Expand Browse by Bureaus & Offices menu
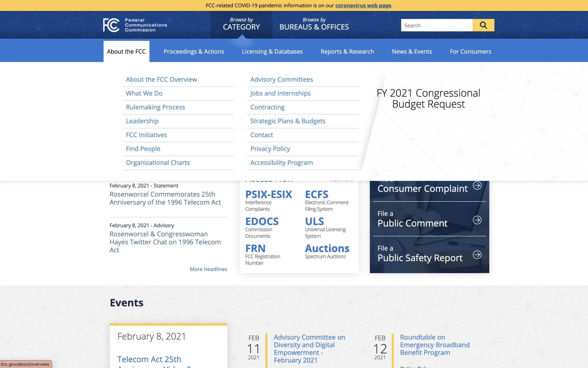The image size is (588, 368). [314, 24]
